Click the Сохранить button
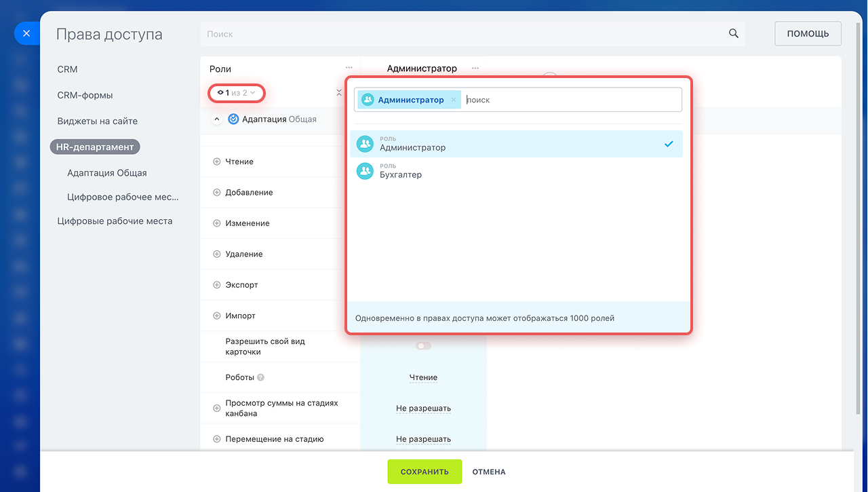The image size is (868, 492). point(425,472)
